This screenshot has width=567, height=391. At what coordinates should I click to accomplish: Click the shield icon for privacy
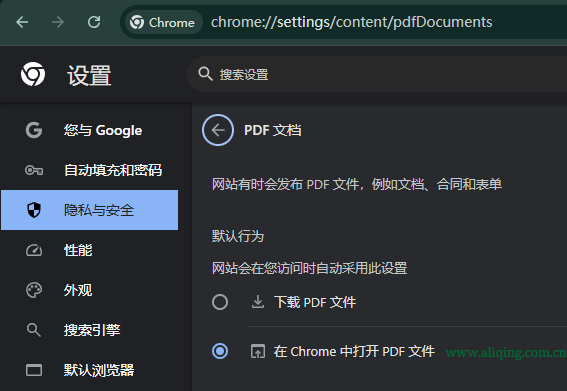tap(34, 210)
